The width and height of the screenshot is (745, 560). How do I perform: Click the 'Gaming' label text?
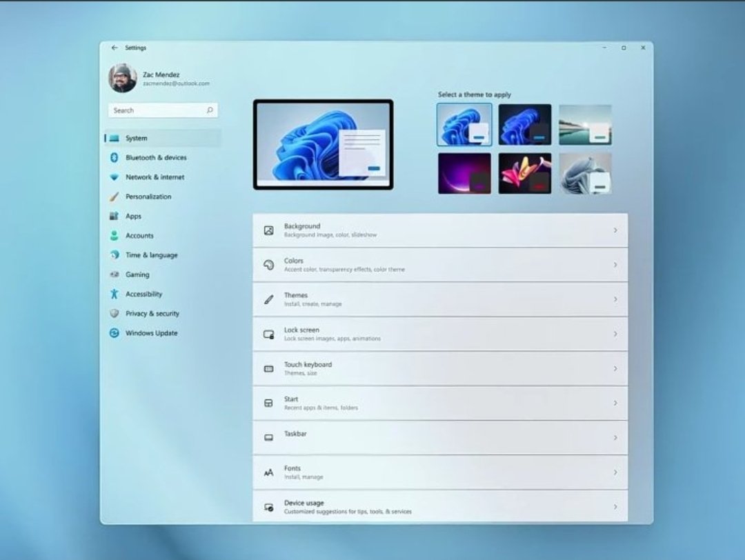pos(137,274)
